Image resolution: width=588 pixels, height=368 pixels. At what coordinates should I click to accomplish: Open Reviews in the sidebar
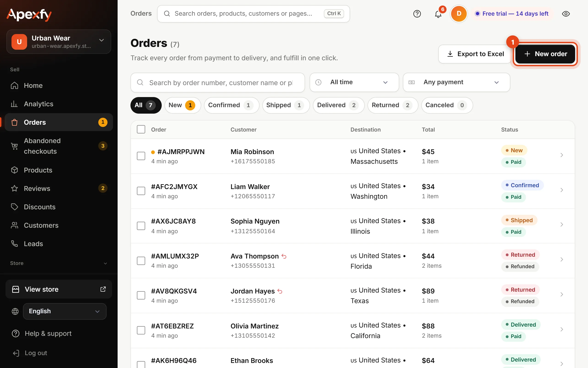click(x=59, y=188)
